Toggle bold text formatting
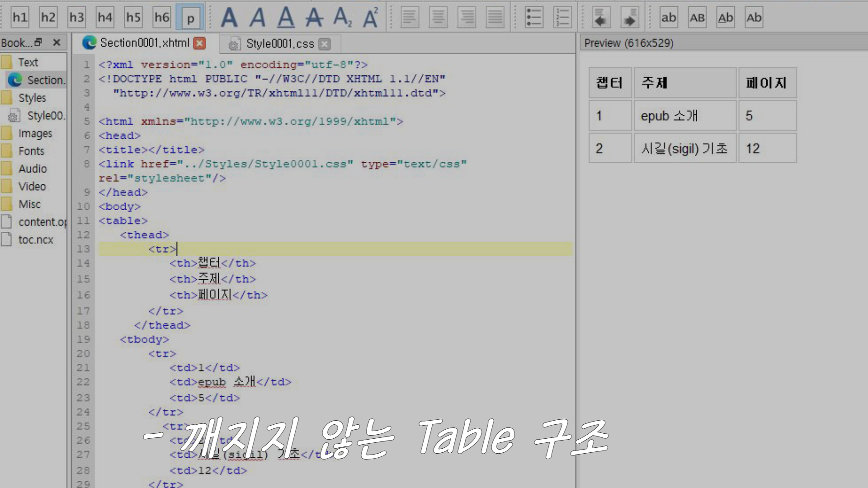 [x=229, y=18]
